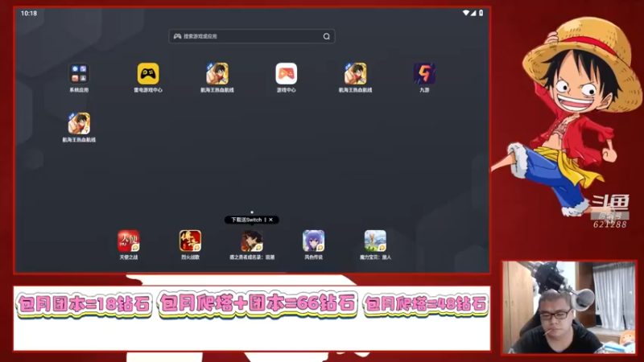Screen dimensions: 644x362
Task: Click the 天使之战 label text
Action: tap(129, 257)
